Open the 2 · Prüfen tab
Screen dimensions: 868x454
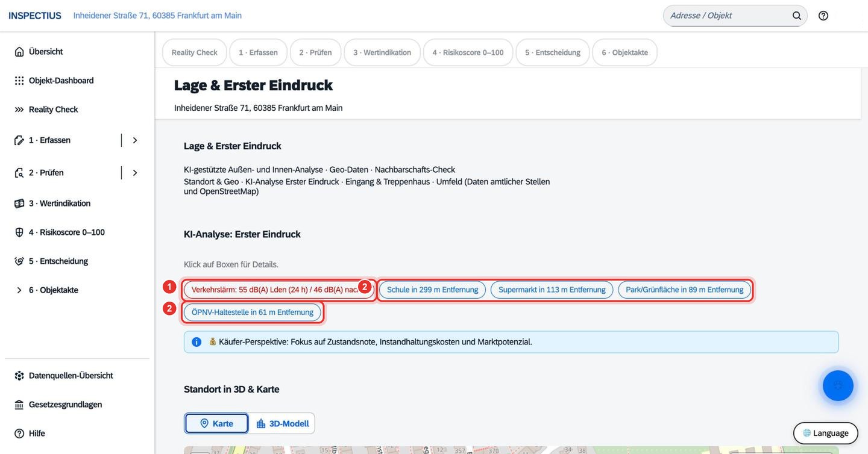[316, 52]
